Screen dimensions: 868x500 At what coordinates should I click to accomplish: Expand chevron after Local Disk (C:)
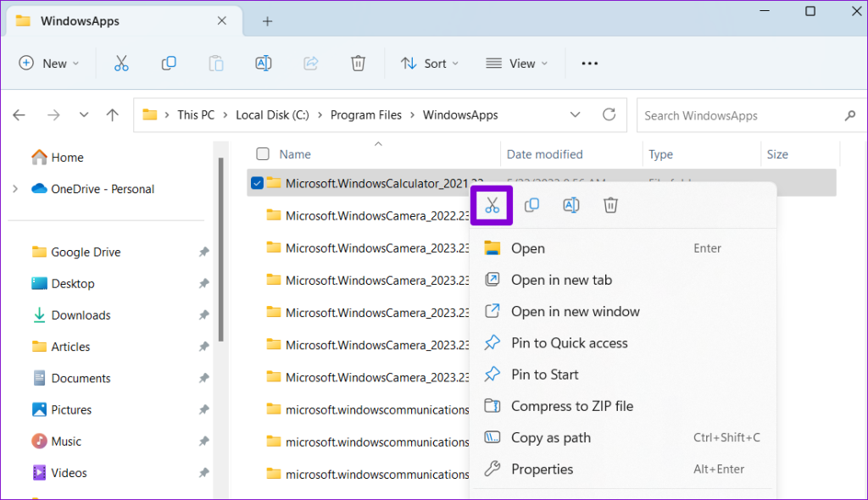320,115
